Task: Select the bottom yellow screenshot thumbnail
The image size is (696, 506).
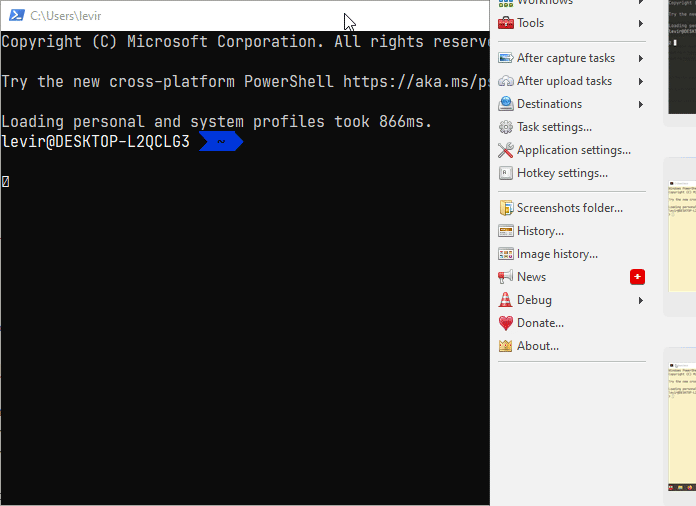Action: click(682, 427)
